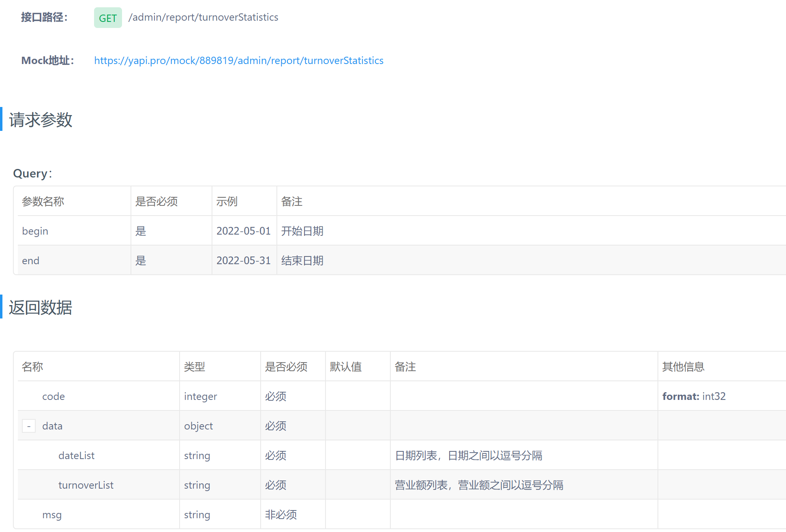Click the begin parameter name cell
Viewport: 786px width, 532px height.
(x=35, y=231)
